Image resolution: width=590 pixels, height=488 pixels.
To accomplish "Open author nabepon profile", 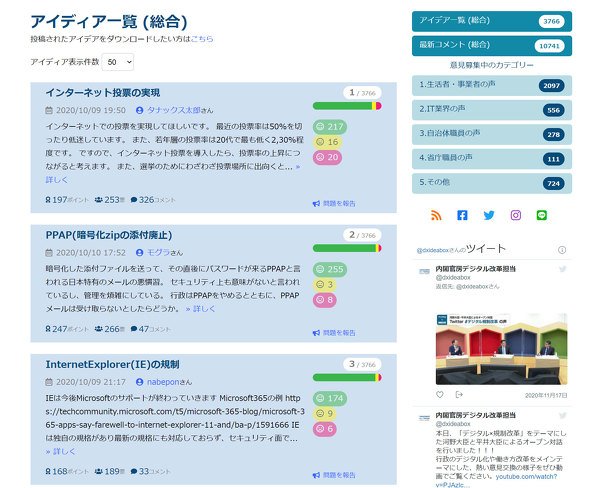I will click(x=163, y=382).
